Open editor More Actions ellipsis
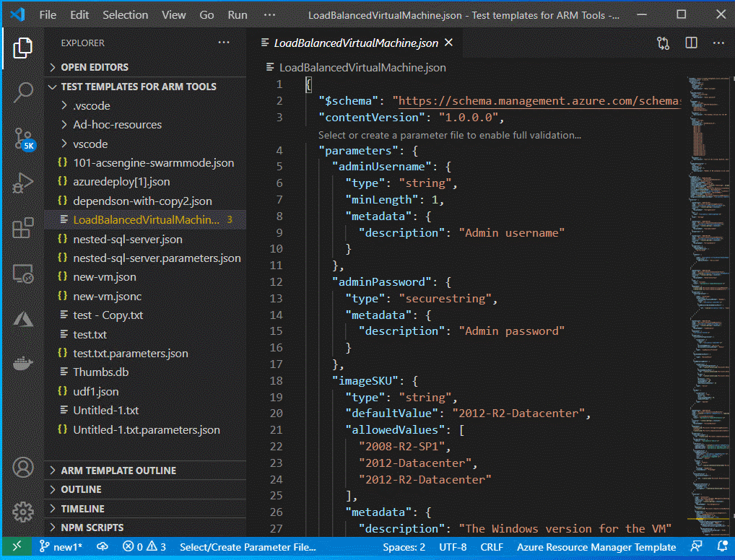This screenshot has height=560, width=735. 718,43
